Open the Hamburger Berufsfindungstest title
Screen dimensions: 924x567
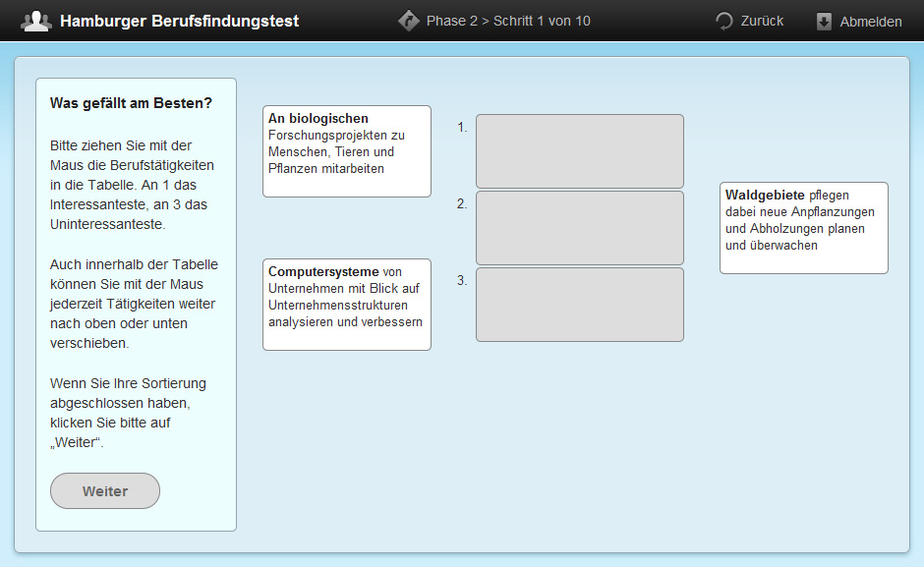[179, 21]
